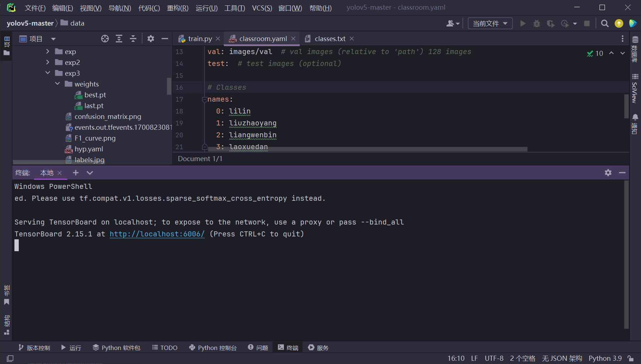The height and width of the screenshot is (364, 641).
Task: Open terminal settings gear
Action: [608, 173]
